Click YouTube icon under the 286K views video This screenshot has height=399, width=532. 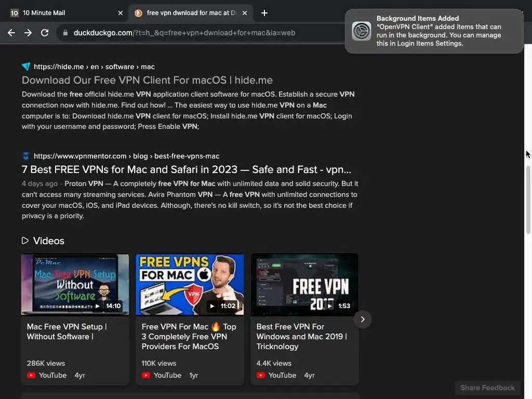[31, 375]
